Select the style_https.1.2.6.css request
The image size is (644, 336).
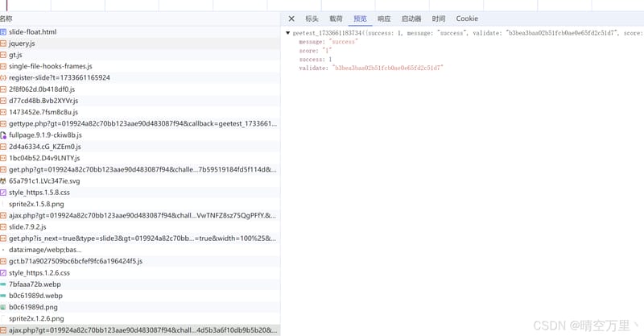[140, 272]
